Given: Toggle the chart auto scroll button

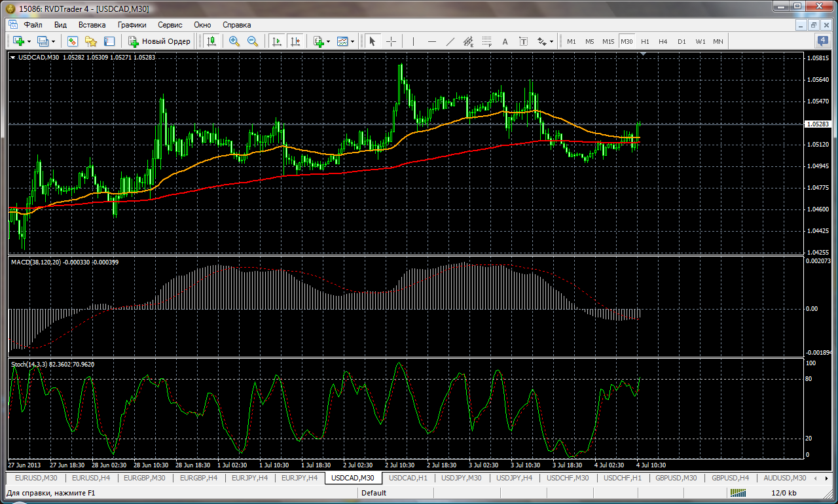Looking at the screenshot, I should click(276, 41).
